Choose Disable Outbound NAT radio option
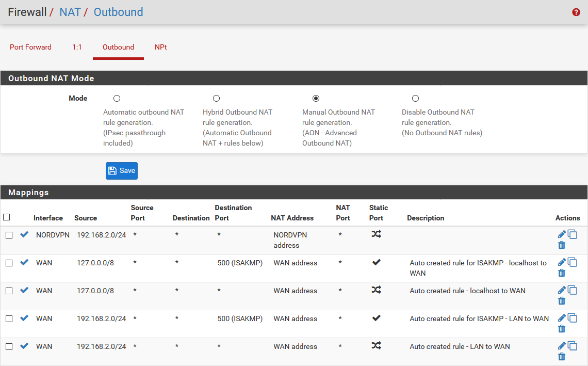Image resolution: width=588 pixels, height=366 pixels. [x=415, y=99]
